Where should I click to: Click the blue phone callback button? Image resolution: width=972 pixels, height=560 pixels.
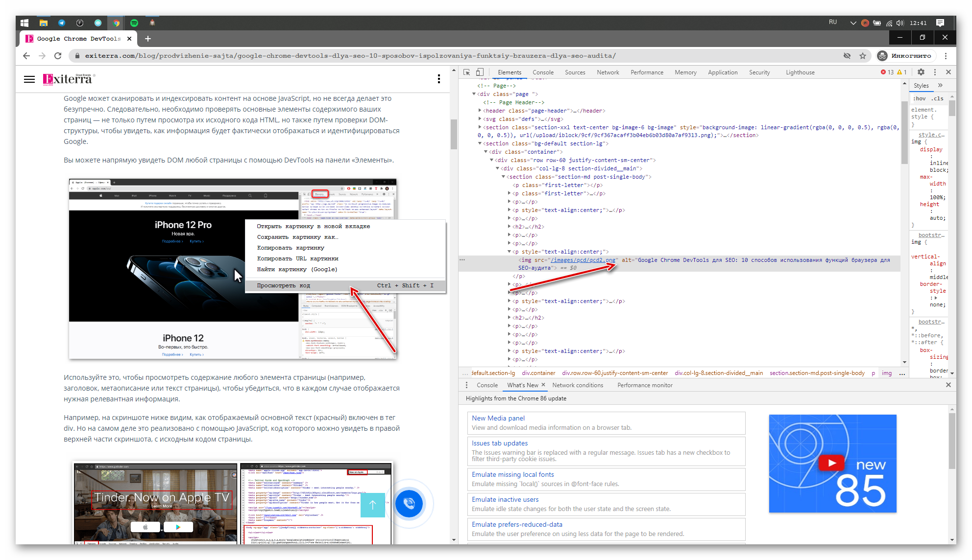click(x=409, y=504)
